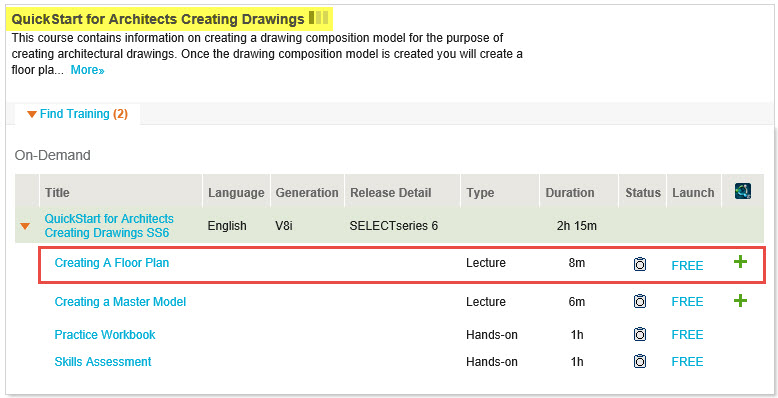
Task: Open Creating a Master Model lecture
Action: tap(120, 302)
